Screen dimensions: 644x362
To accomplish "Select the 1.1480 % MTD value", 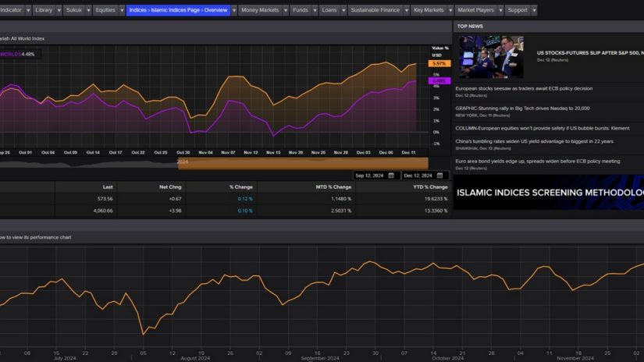I will (x=341, y=199).
